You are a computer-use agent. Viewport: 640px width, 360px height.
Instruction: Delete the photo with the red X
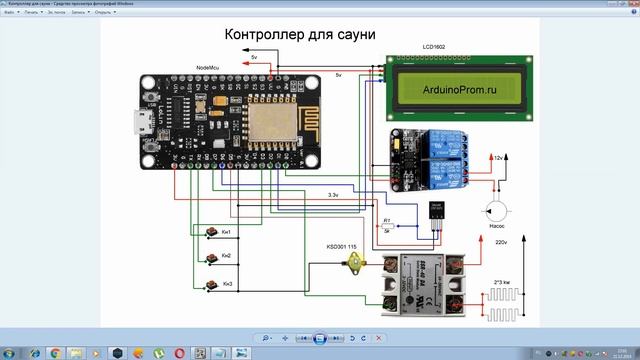(379, 338)
